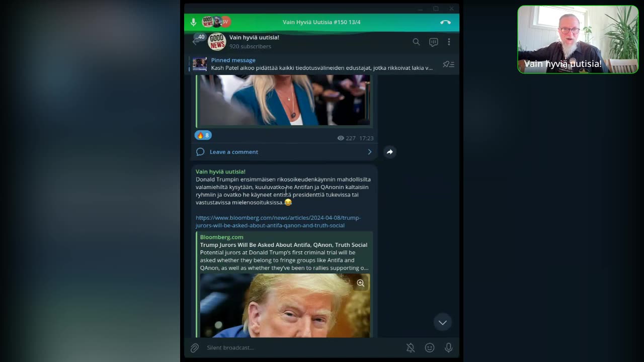The height and width of the screenshot is (362, 644).
Task: Jump to the bottom of the chat
Action: (x=442, y=323)
